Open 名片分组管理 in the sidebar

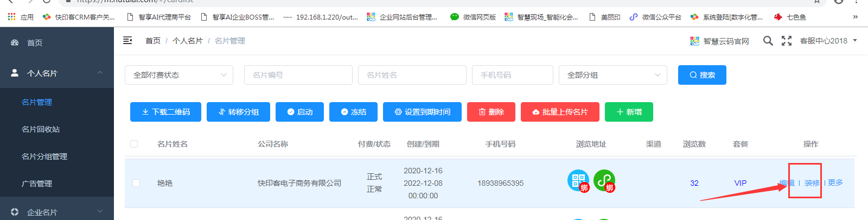click(x=44, y=156)
